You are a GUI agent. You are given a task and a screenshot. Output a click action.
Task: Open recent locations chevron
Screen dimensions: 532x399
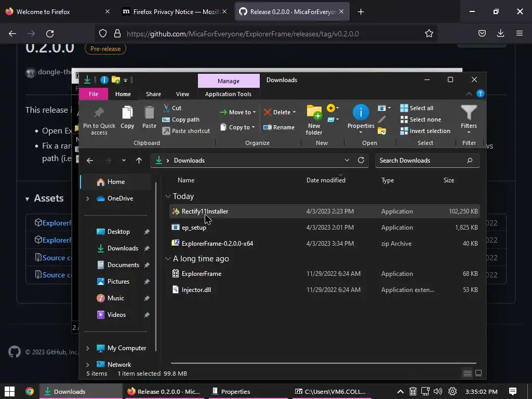point(124,161)
